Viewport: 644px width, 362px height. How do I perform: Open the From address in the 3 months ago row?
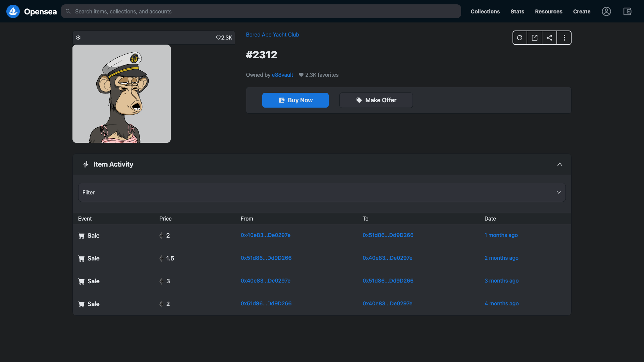coord(266,281)
